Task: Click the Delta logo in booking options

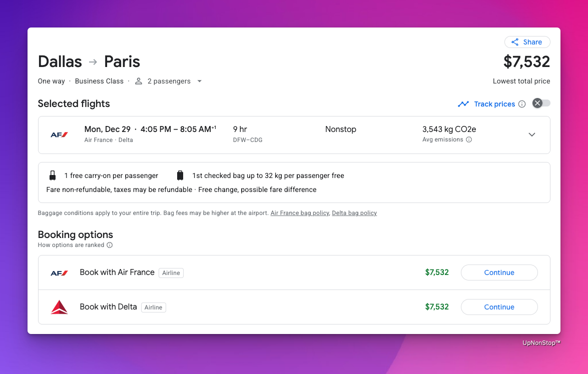Action: 59,307
